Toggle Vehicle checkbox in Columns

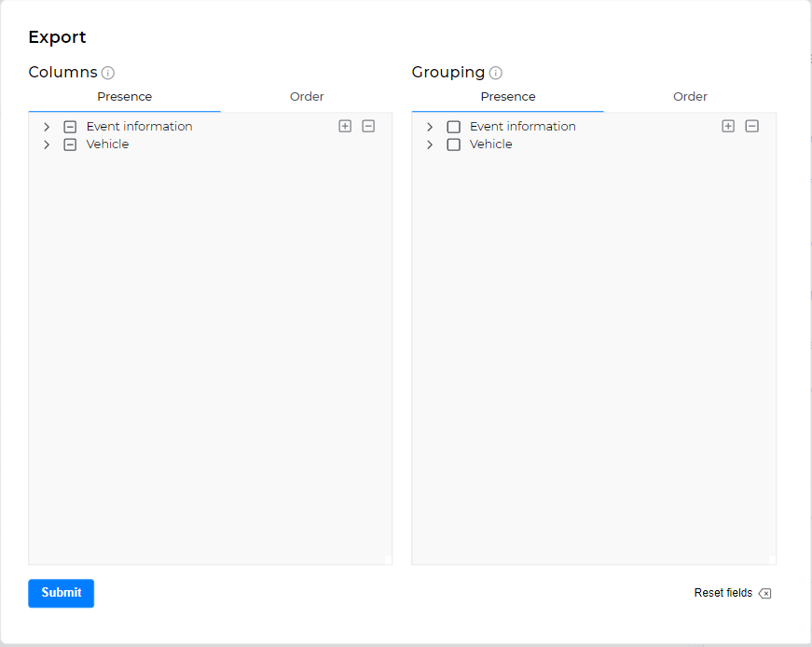click(70, 145)
